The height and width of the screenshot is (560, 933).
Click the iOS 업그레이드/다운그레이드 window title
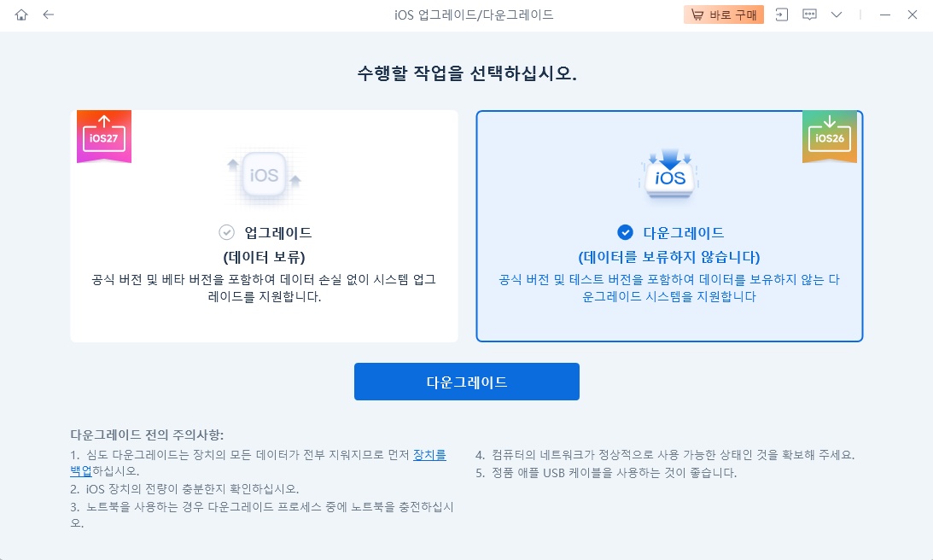(x=474, y=15)
